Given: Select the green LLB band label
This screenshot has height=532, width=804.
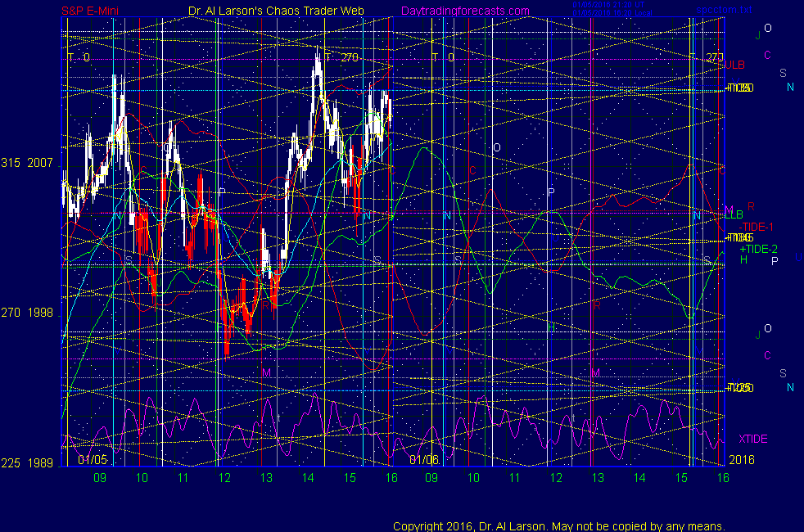Looking at the screenshot, I should pyautogui.click(x=734, y=215).
